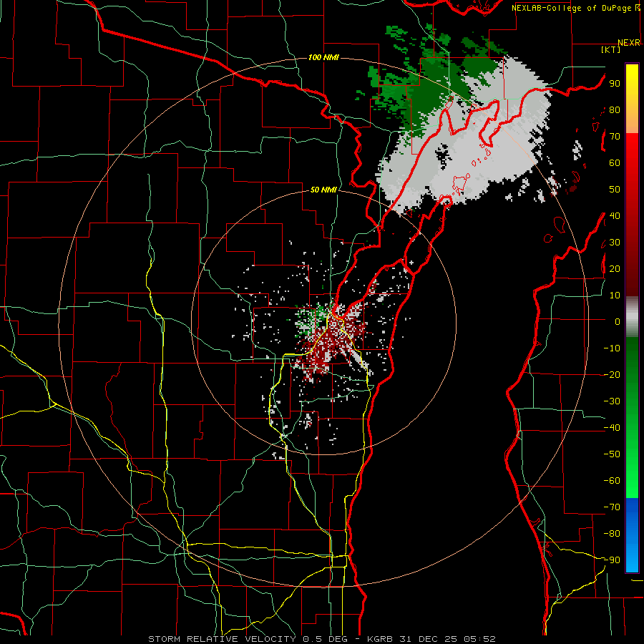Click the "50" value on the velocity scale
The width and height of the screenshot is (644, 644).
615,190
